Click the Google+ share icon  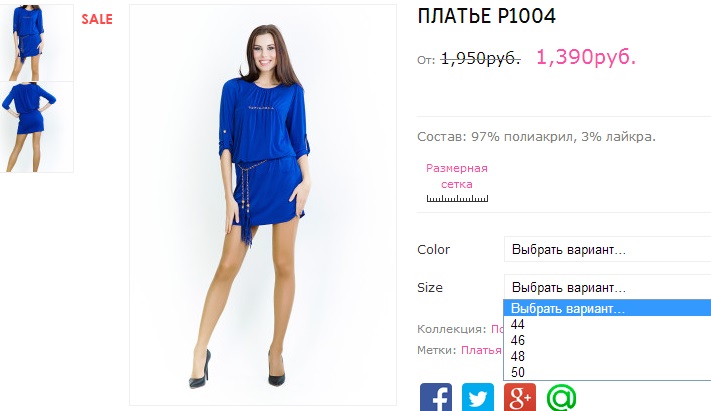[x=520, y=397]
